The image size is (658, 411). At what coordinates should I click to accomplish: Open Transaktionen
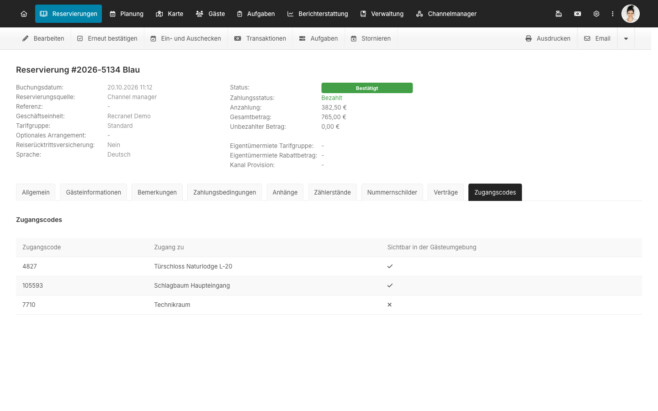(260, 39)
